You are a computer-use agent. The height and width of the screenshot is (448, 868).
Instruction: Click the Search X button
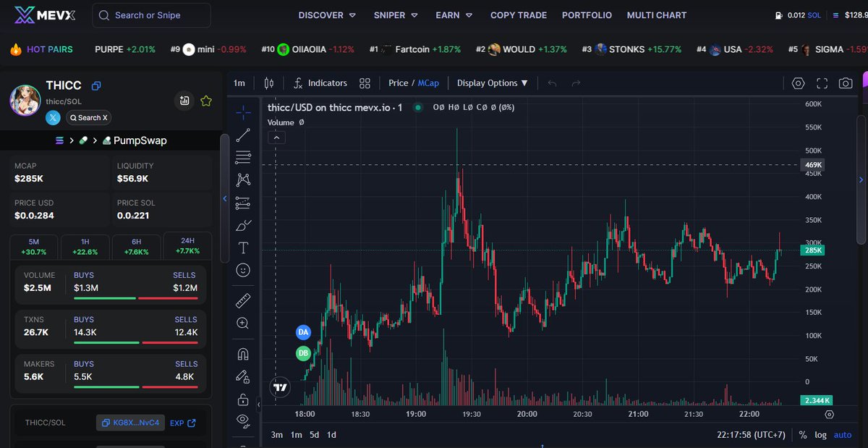[x=88, y=117]
